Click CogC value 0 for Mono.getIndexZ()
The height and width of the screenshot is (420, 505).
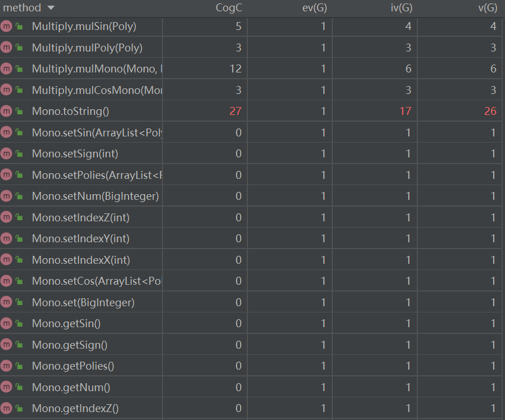point(239,409)
